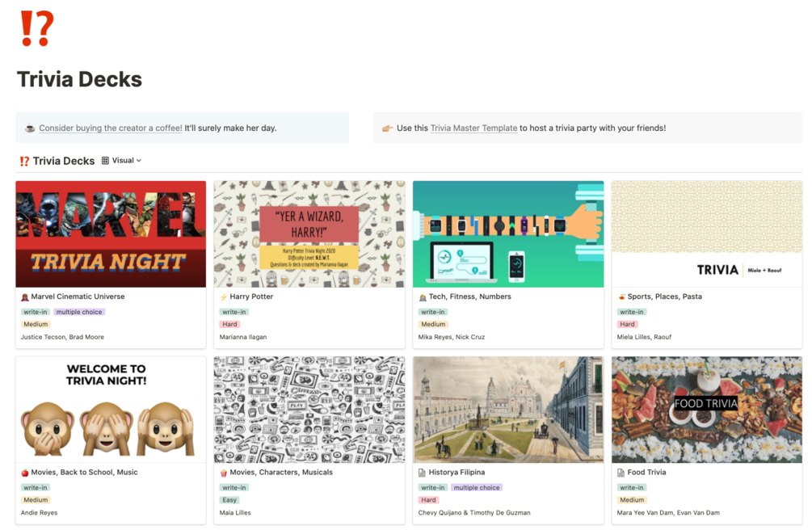The height and width of the screenshot is (530, 812).
Task: Click the red icon beside Trivia Decks database title
Action: [x=24, y=161]
